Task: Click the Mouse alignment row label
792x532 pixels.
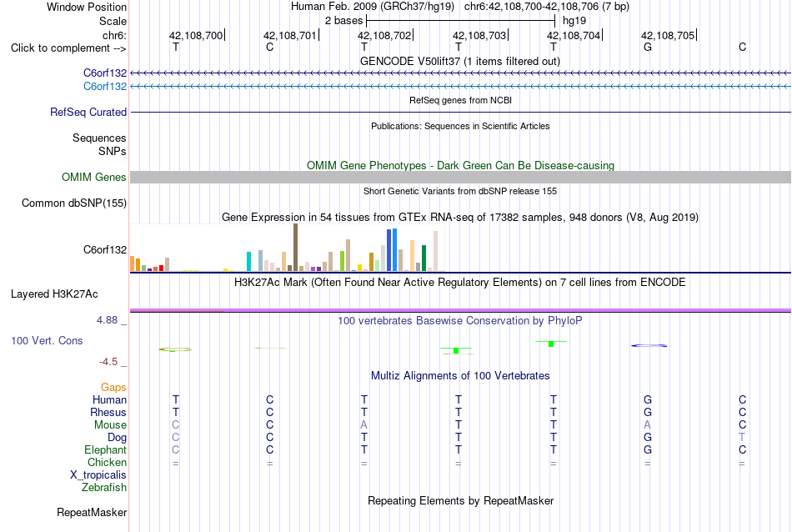Action: 110,425
